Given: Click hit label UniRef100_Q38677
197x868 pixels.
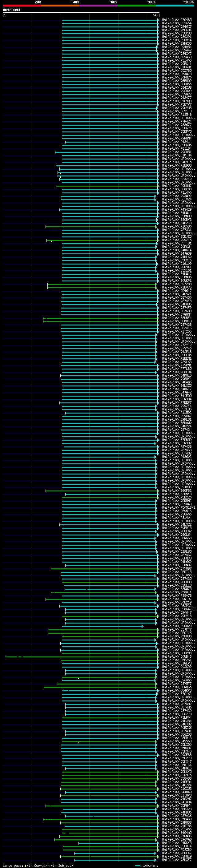Looking at the screenshot, I should pyautogui.click(x=177, y=125).
